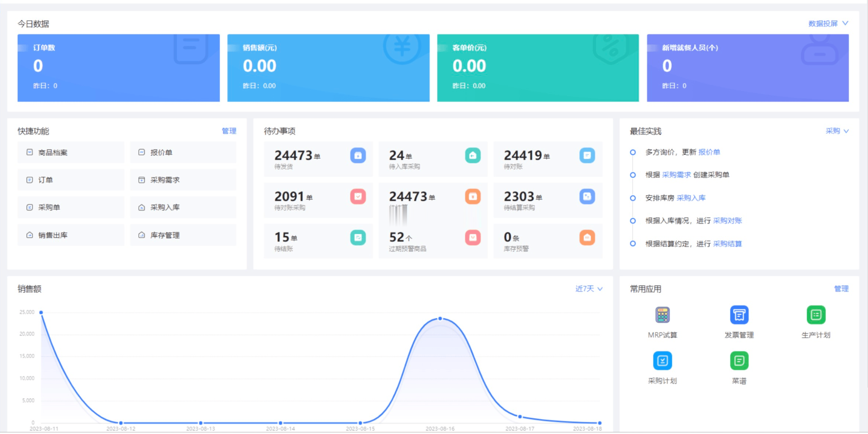Screen dimensions: 868x434
Task: Follow the 采购入库 link in 最佳实践
Action: (691, 198)
